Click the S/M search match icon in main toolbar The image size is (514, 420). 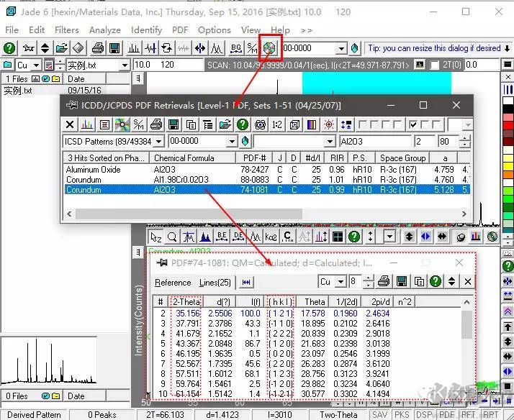click(x=252, y=48)
